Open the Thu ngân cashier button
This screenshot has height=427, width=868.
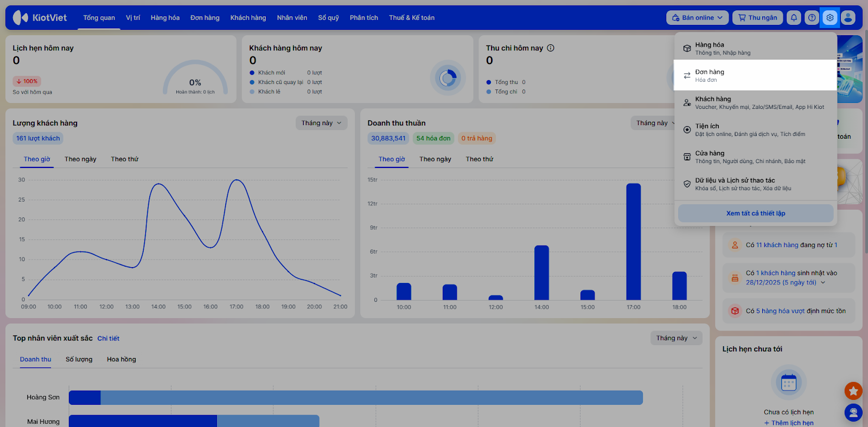click(x=758, y=18)
